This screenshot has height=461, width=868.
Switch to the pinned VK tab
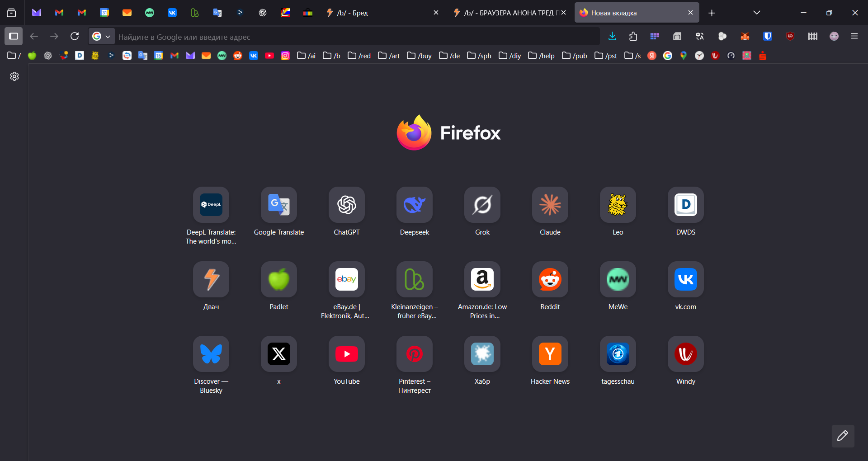point(172,13)
